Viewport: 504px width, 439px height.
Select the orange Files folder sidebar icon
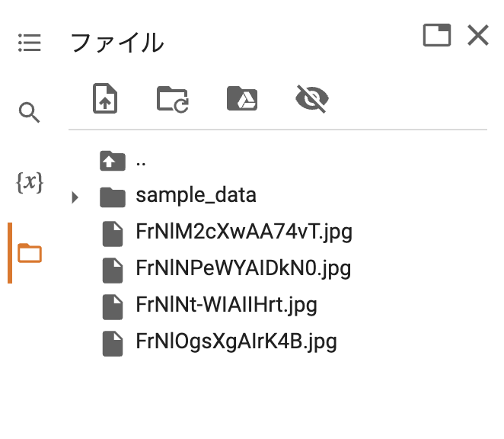coord(29,253)
